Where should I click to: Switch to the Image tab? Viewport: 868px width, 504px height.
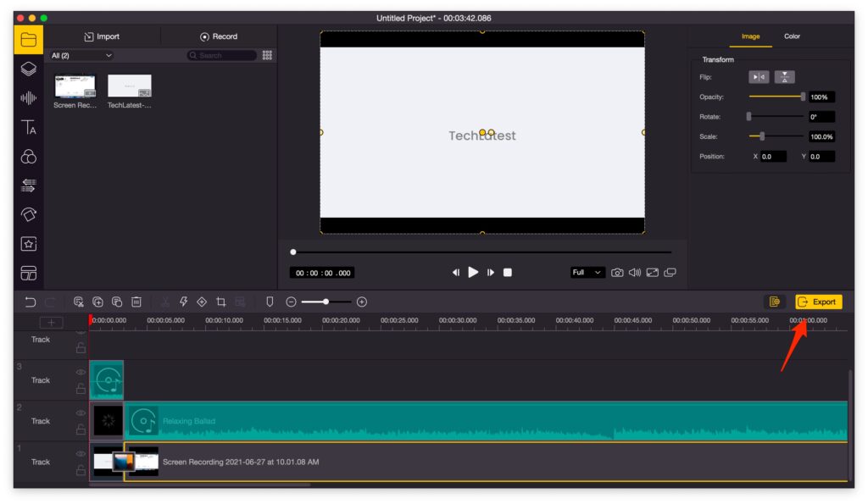[x=751, y=36]
